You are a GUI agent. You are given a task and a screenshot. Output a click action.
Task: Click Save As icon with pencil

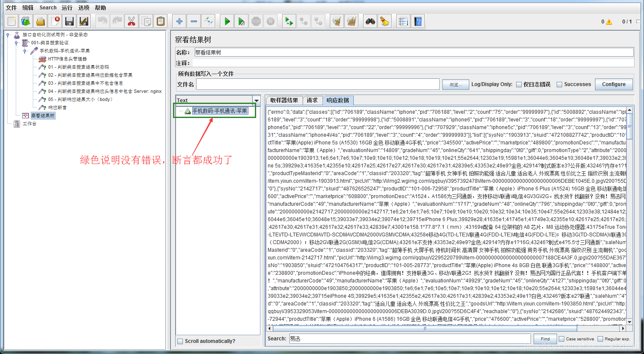pos(84,21)
